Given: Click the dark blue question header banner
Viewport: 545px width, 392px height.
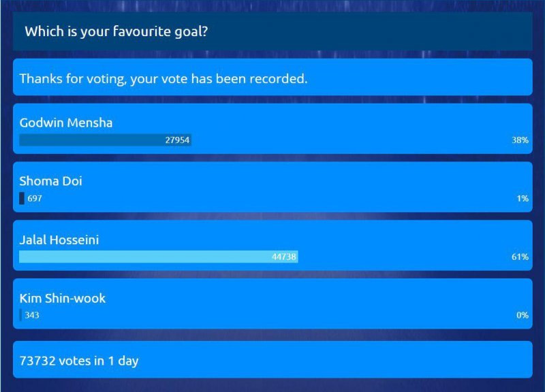Looking at the screenshot, I should click(272, 31).
